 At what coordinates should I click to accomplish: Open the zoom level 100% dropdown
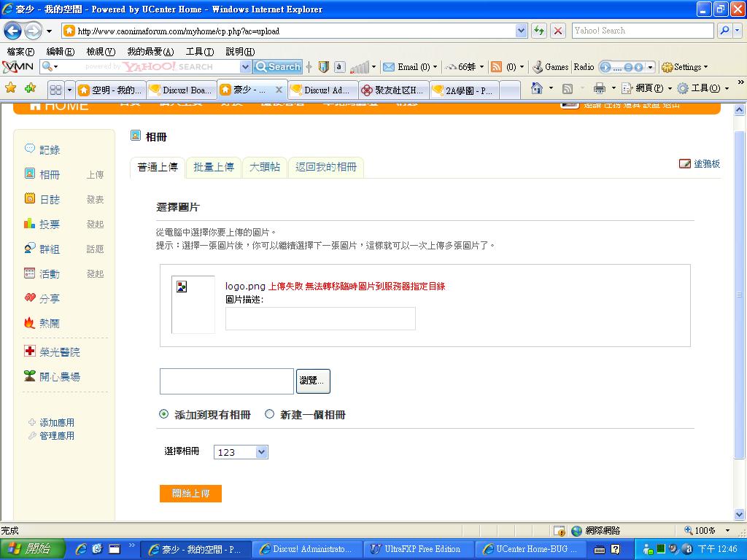pos(727,530)
